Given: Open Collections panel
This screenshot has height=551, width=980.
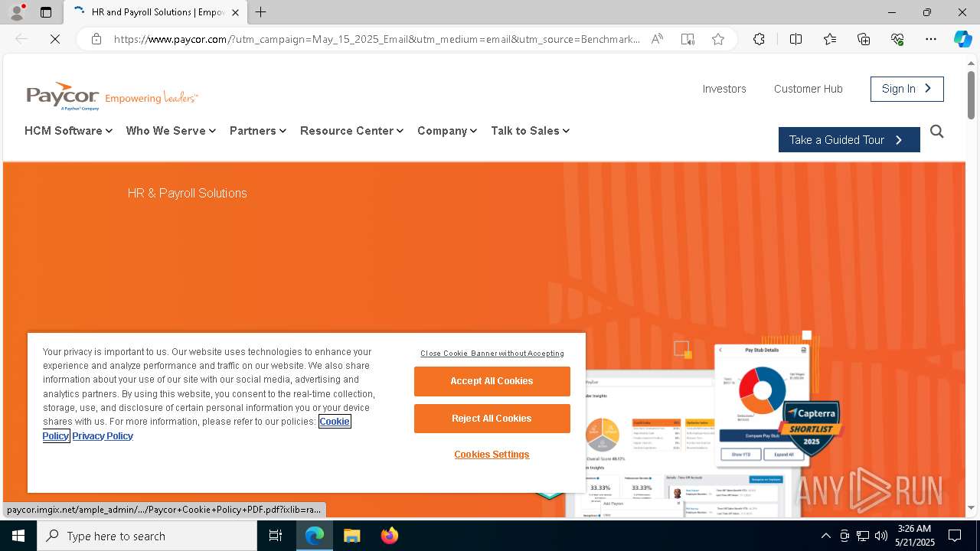Looking at the screenshot, I should pyautogui.click(x=864, y=39).
